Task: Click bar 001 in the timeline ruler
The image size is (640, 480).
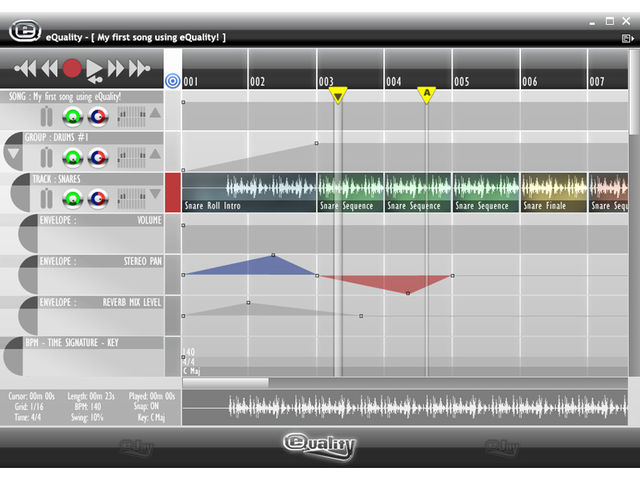Action: [x=215, y=69]
